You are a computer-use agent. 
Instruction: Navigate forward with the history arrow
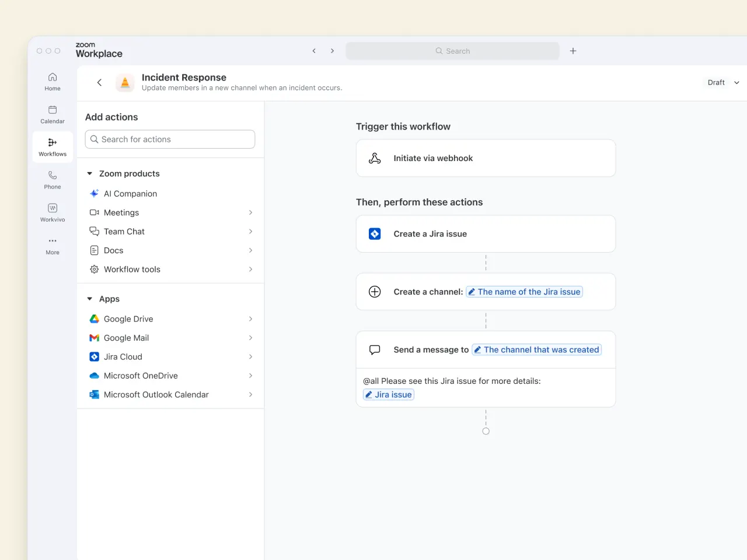(332, 51)
